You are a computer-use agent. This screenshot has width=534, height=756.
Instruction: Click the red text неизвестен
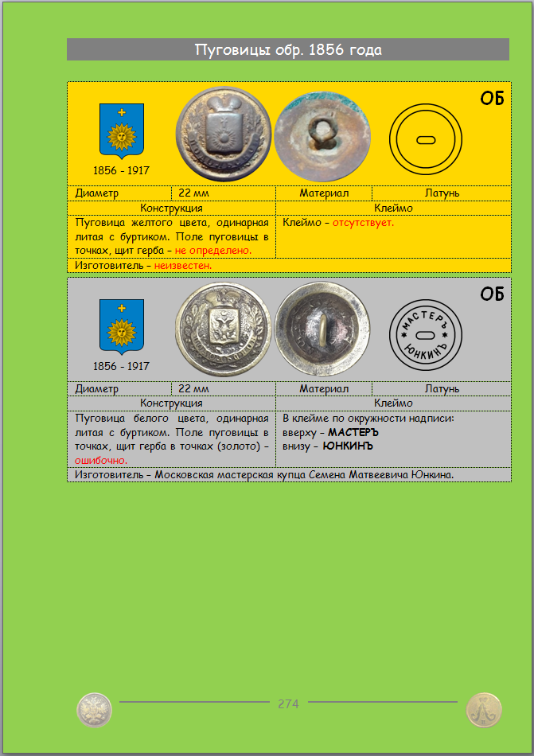click(x=183, y=266)
